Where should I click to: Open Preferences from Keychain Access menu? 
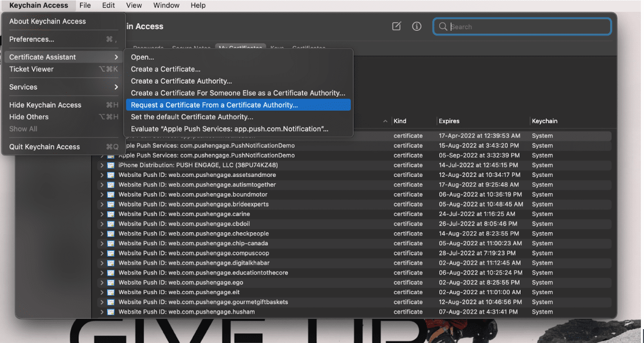(x=32, y=39)
